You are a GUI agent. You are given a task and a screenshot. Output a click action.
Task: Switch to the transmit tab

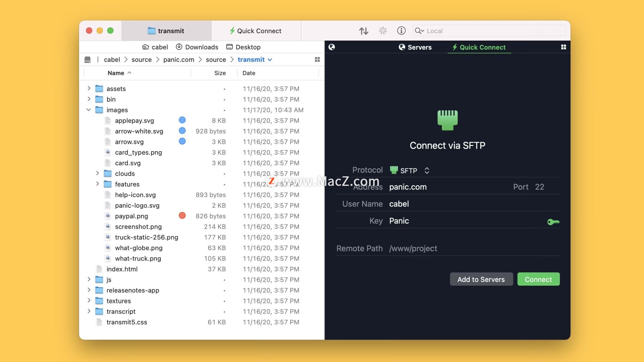point(166,31)
